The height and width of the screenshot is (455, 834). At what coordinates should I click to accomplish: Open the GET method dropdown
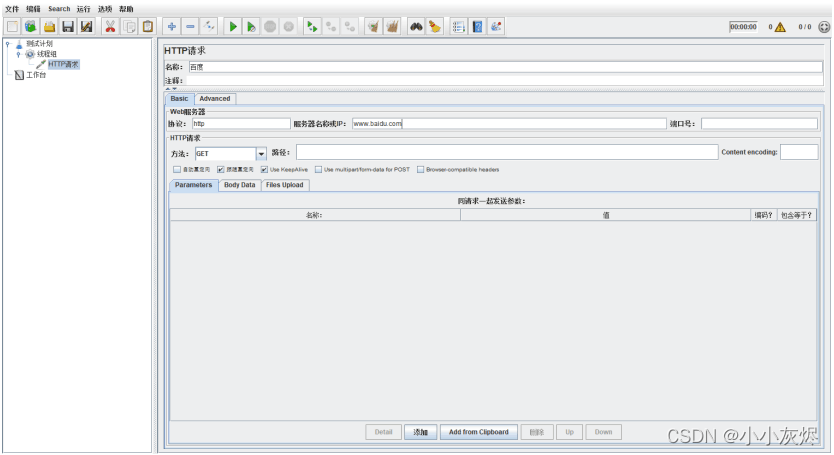coord(261,154)
